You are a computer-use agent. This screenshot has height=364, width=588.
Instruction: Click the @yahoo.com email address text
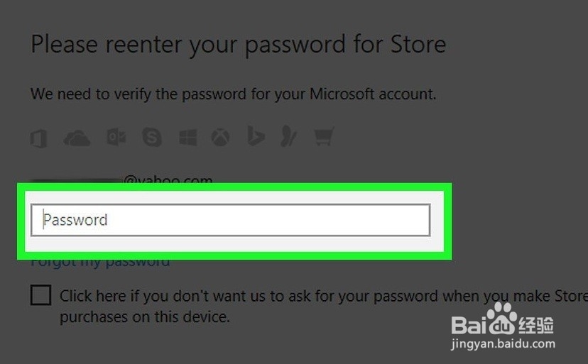[168, 179]
